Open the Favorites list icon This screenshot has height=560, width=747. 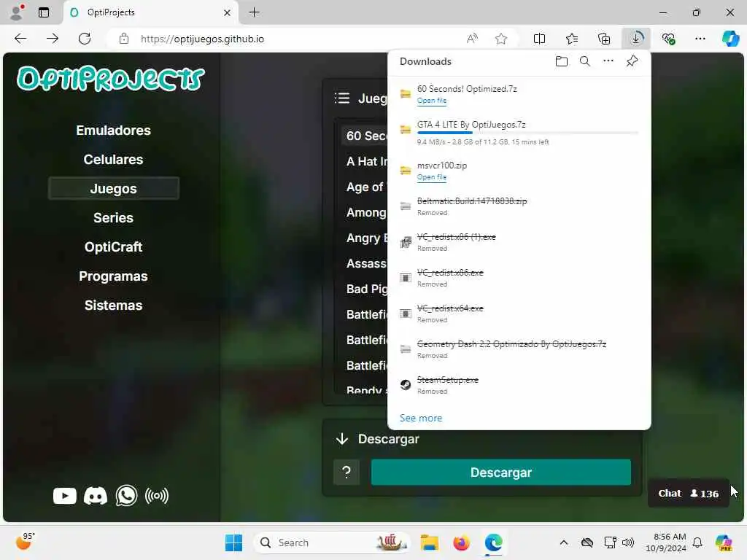coord(572,39)
